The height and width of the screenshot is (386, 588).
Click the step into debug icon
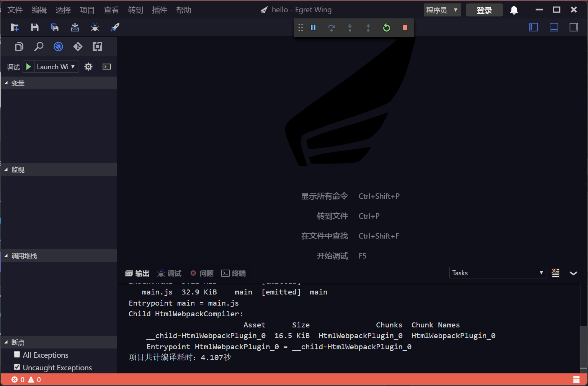pyautogui.click(x=350, y=28)
